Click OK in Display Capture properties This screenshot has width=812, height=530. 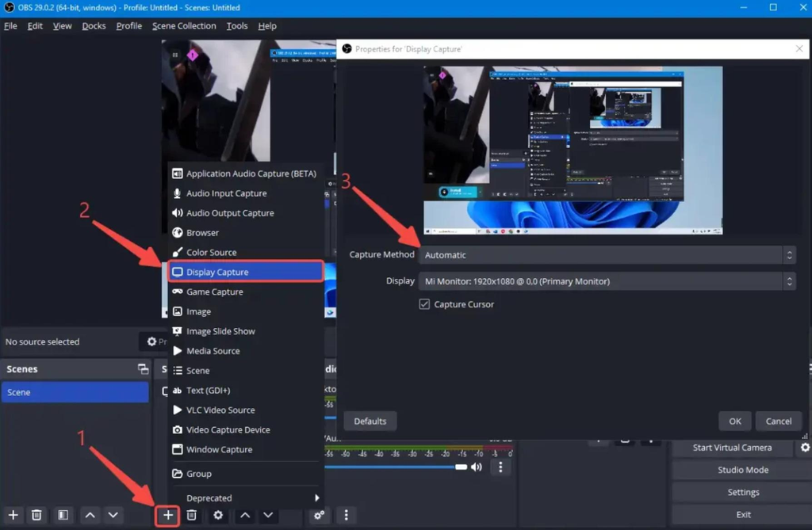coord(735,421)
